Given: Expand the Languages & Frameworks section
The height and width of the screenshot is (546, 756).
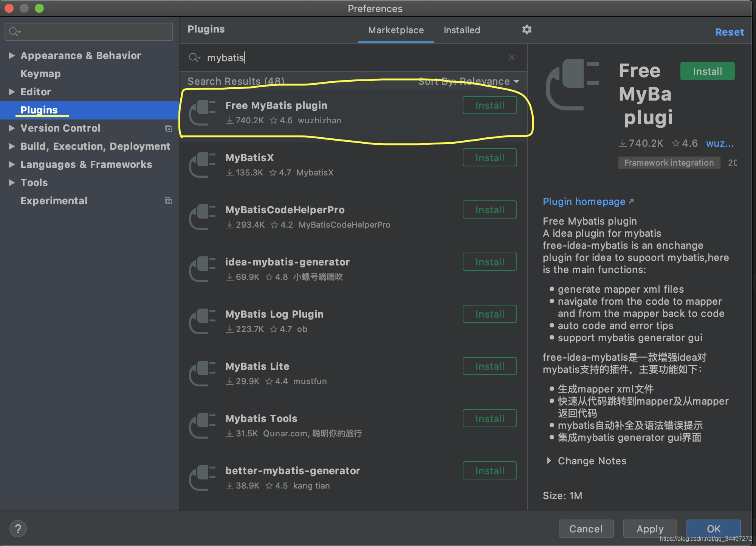Looking at the screenshot, I should click(11, 164).
